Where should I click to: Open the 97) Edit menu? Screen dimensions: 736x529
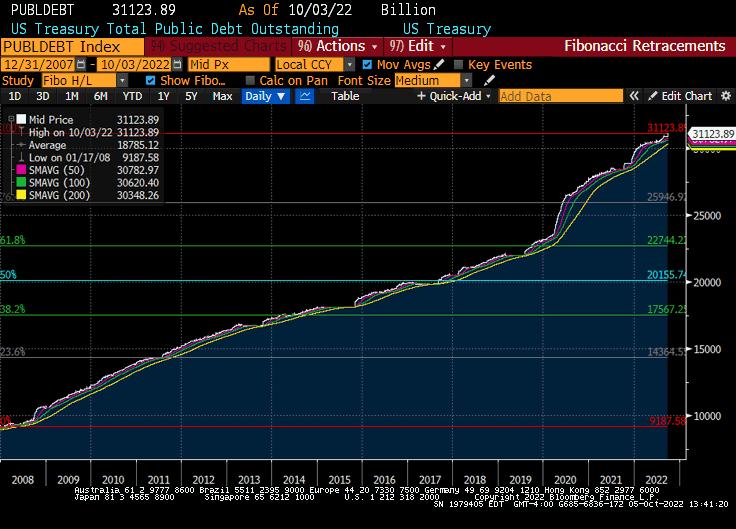point(418,46)
